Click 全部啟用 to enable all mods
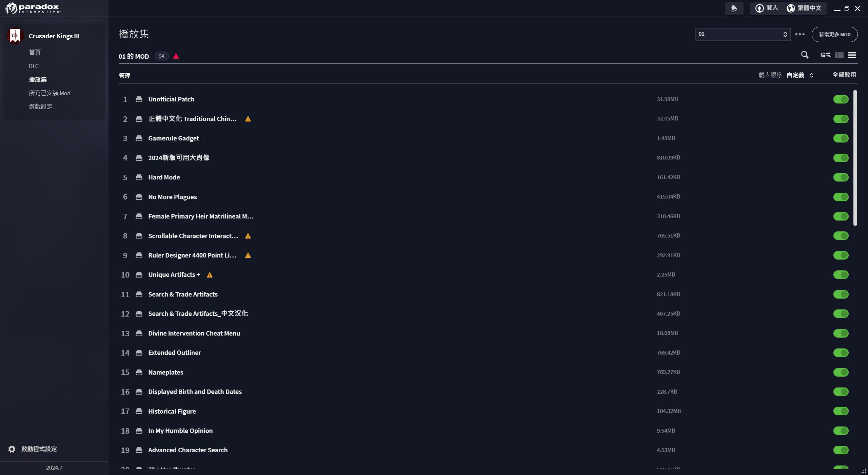The image size is (868, 475). 844,75
